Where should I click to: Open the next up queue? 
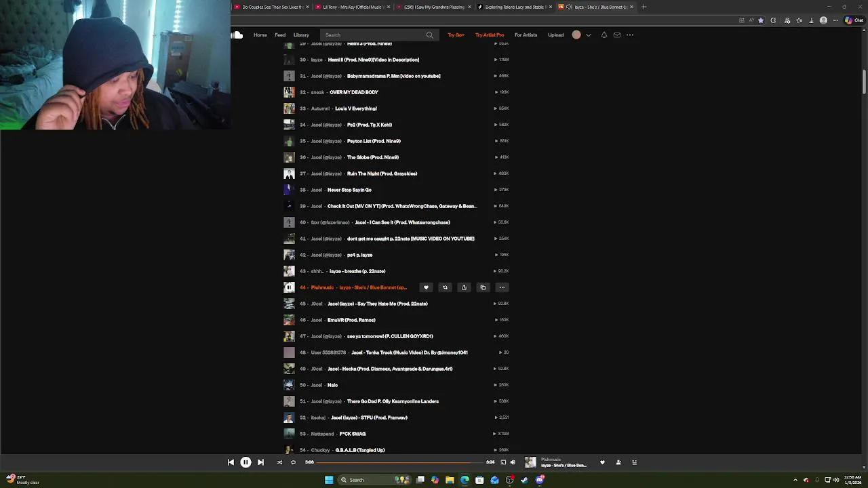pos(634,462)
